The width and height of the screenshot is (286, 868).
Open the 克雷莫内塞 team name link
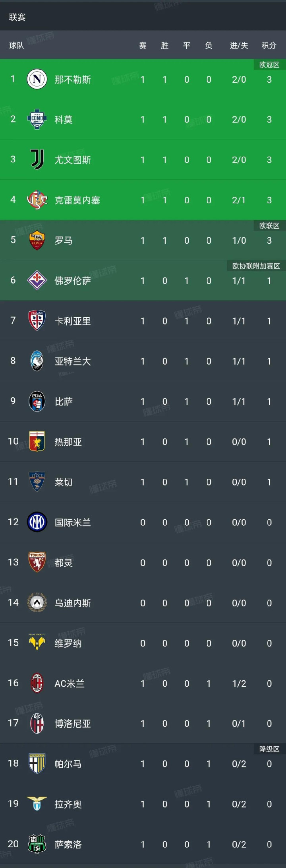(x=77, y=200)
